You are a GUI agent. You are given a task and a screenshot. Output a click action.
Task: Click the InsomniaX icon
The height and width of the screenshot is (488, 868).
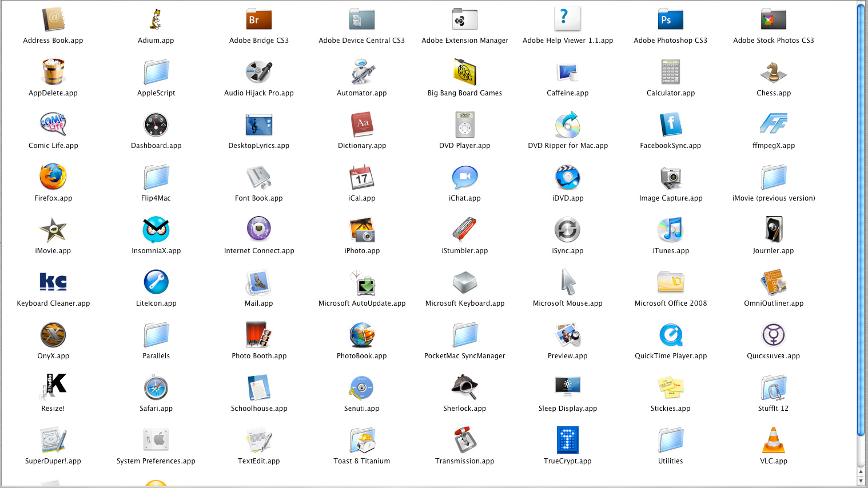156,230
